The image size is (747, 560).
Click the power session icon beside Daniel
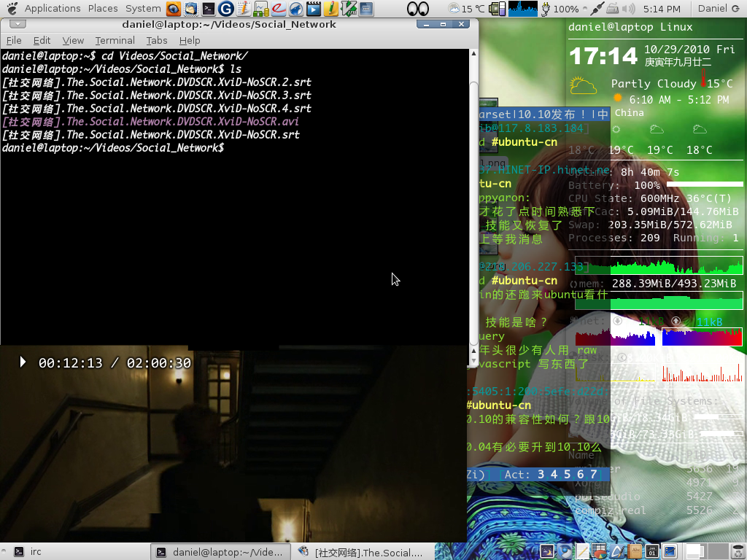(x=735, y=9)
